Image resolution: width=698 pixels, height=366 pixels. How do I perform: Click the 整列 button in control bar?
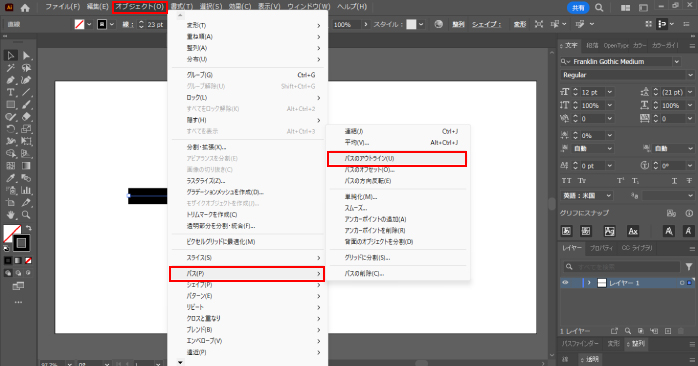pos(459,24)
